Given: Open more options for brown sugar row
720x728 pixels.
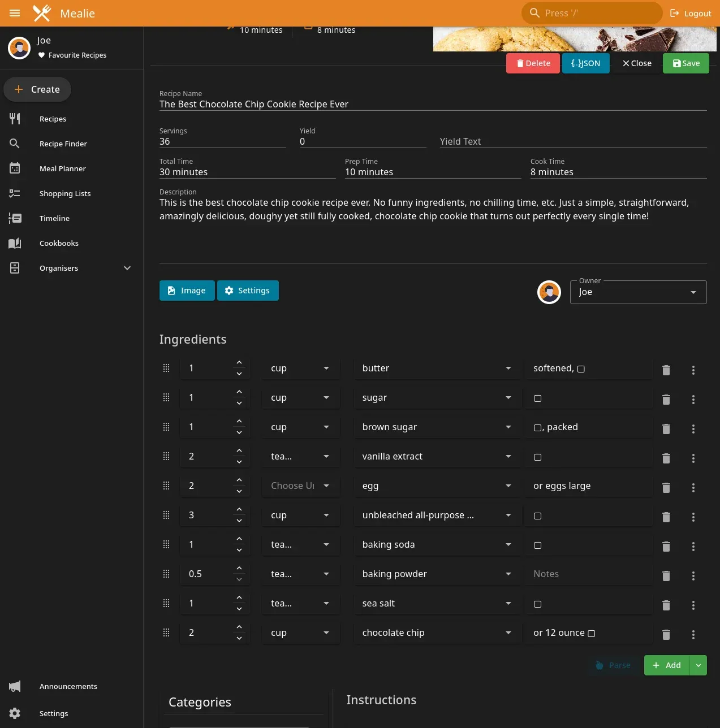Looking at the screenshot, I should click(693, 428).
